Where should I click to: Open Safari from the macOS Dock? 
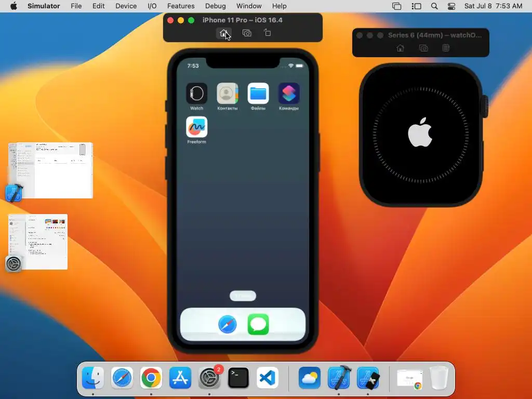pyautogui.click(x=122, y=378)
